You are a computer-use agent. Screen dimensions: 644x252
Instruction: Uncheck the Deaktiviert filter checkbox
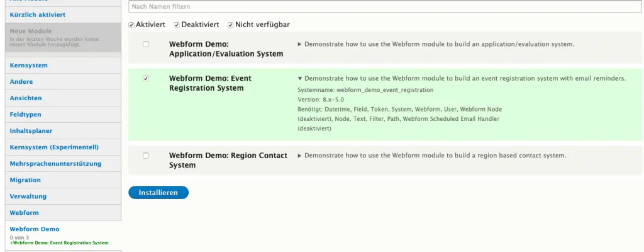pos(177,25)
